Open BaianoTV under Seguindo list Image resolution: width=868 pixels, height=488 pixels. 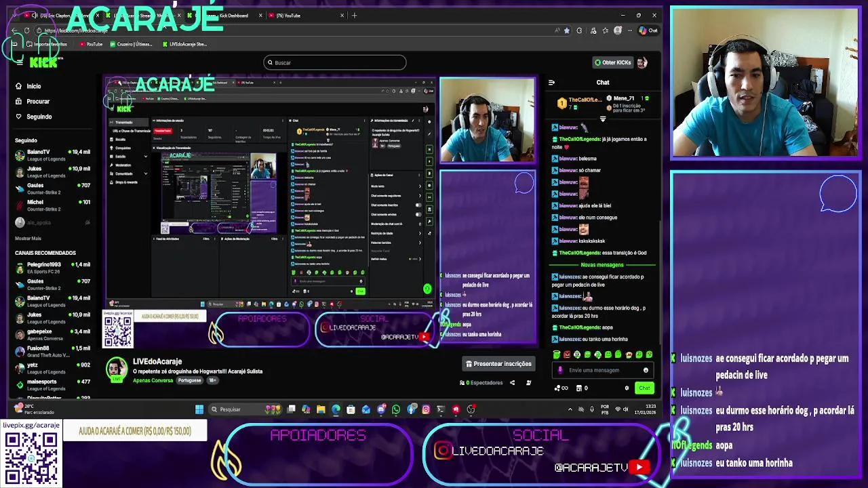53,155
